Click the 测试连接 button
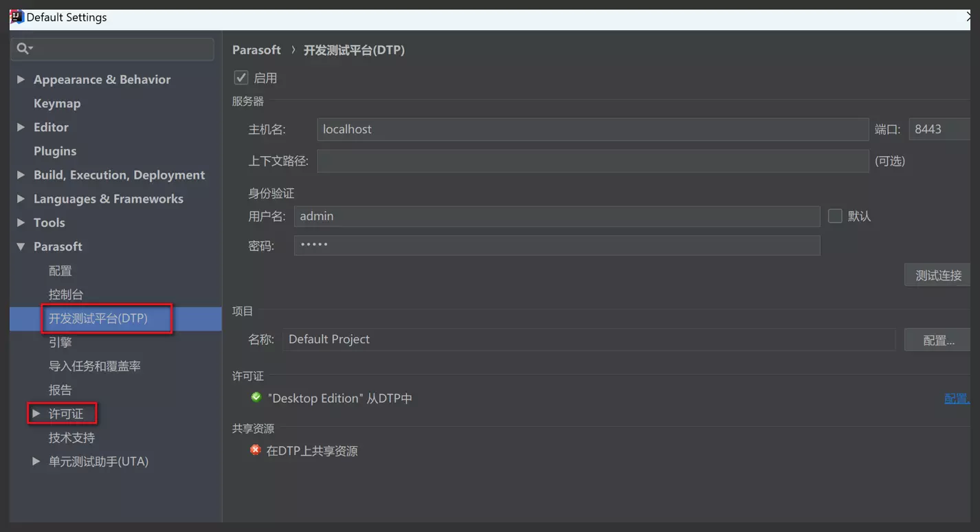Screen dimensions: 980x532 (937, 275)
